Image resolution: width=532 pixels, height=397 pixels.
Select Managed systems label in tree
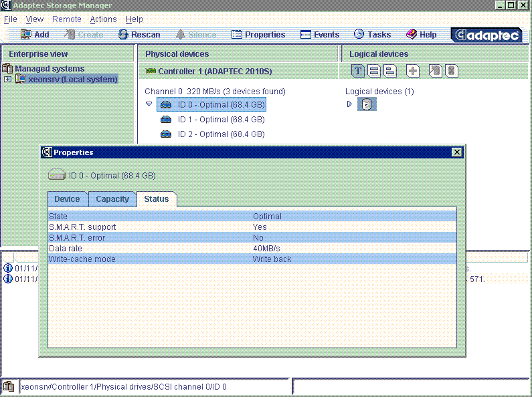click(x=50, y=68)
